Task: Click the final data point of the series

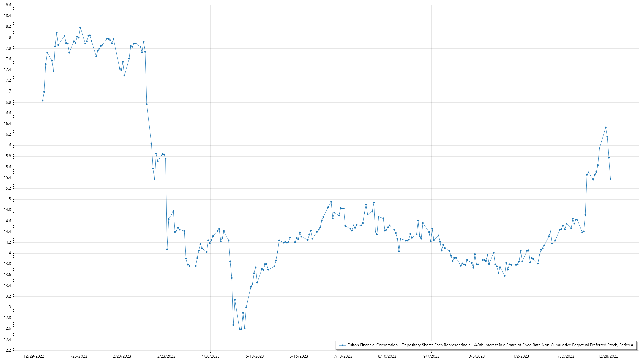Action: [x=610, y=179]
